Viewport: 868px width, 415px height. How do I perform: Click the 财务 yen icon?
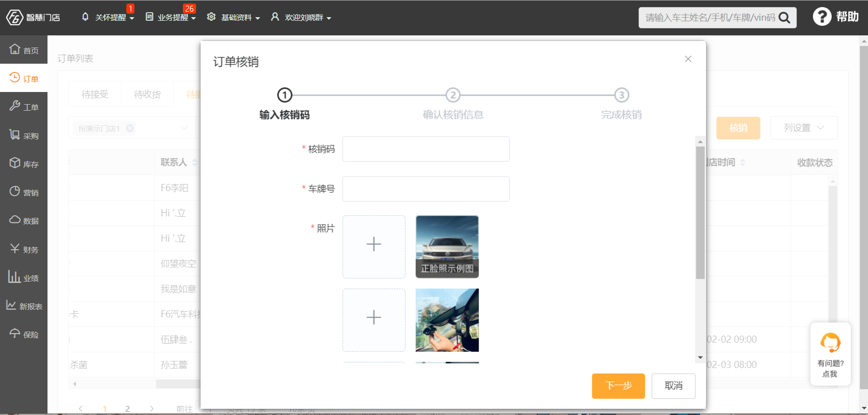coord(15,248)
